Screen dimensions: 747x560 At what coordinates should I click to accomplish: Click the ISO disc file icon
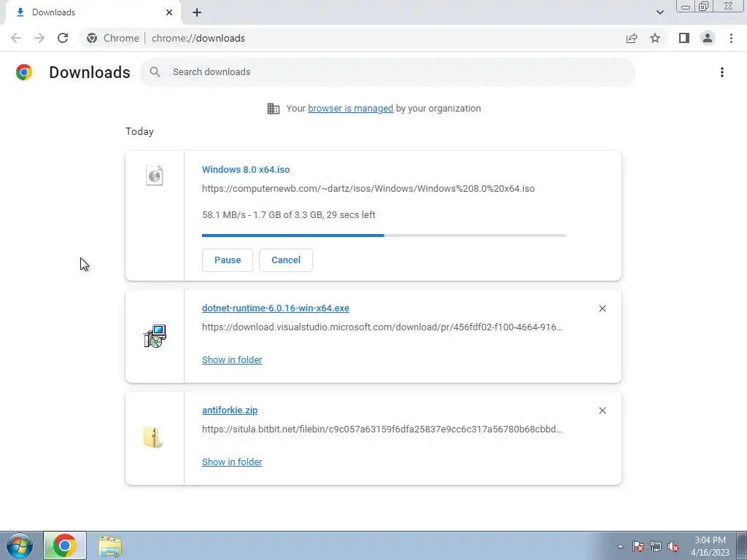click(x=155, y=176)
